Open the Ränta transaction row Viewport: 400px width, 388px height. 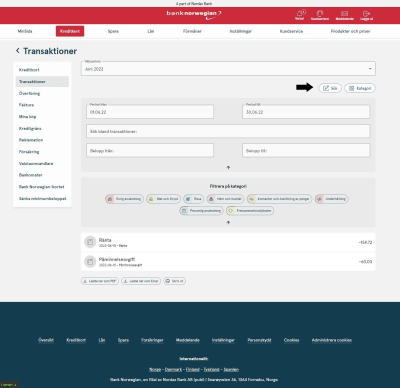(x=228, y=242)
